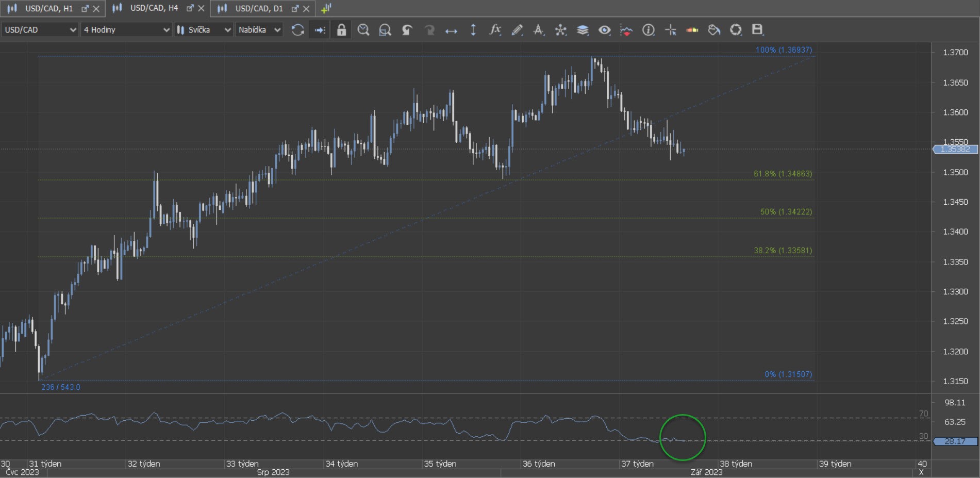Open the Svíčka chart type dropdown
This screenshot has height=478, width=980.
tap(204, 30)
